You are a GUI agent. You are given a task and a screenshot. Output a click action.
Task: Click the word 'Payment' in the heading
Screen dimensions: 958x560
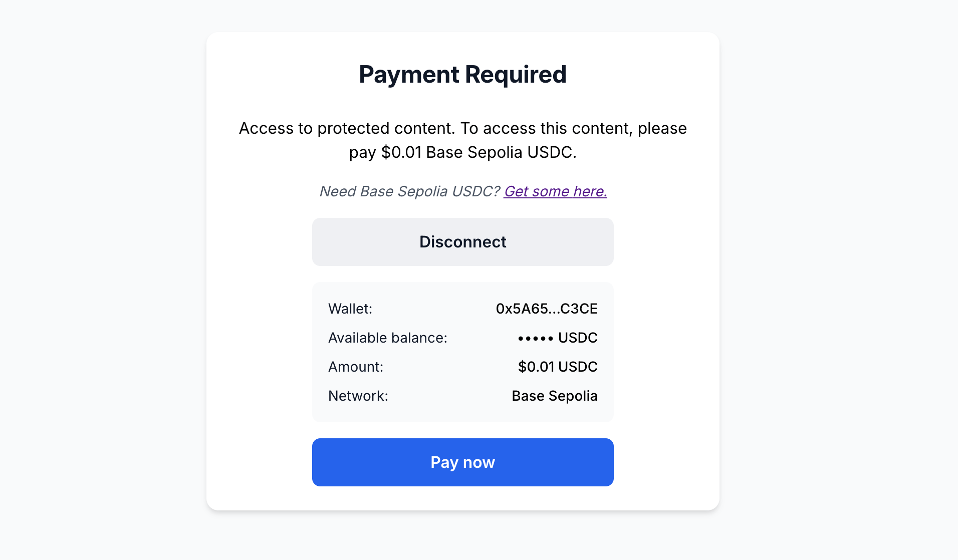409,75
